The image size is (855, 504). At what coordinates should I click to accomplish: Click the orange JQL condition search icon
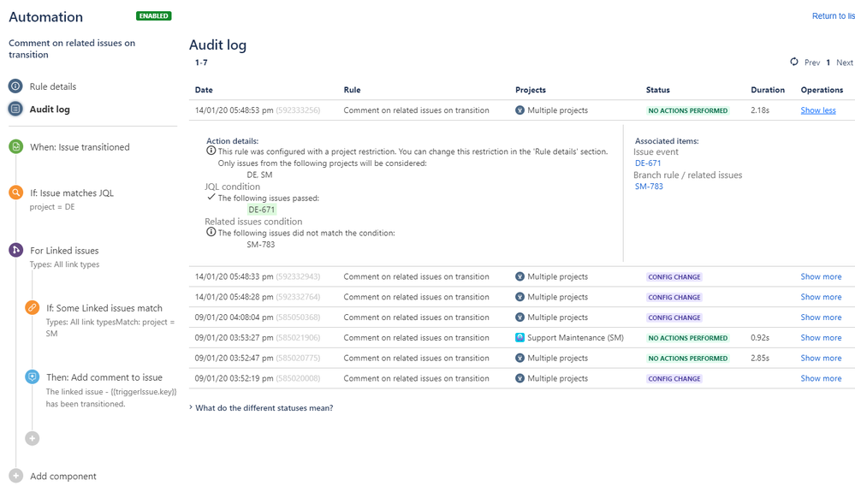15,193
